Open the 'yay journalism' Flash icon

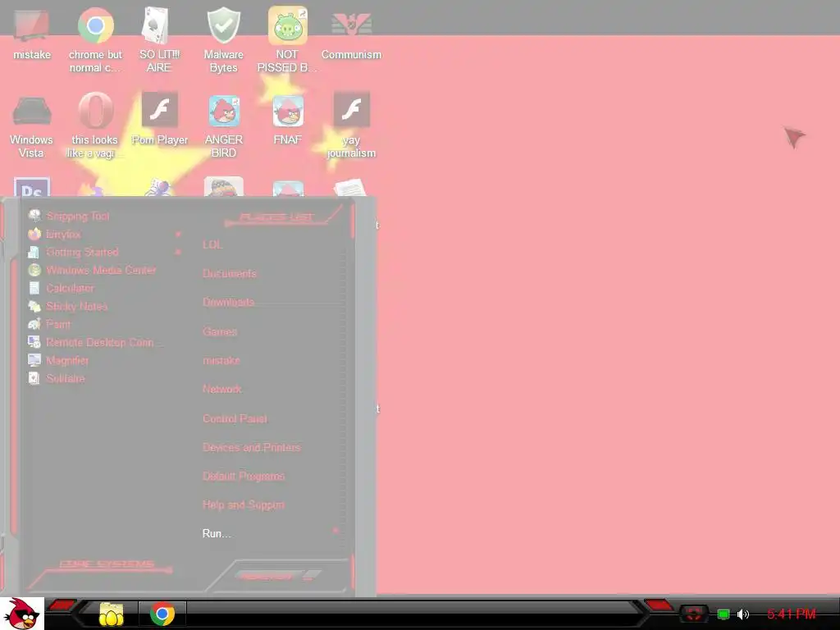tap(351, 126)
